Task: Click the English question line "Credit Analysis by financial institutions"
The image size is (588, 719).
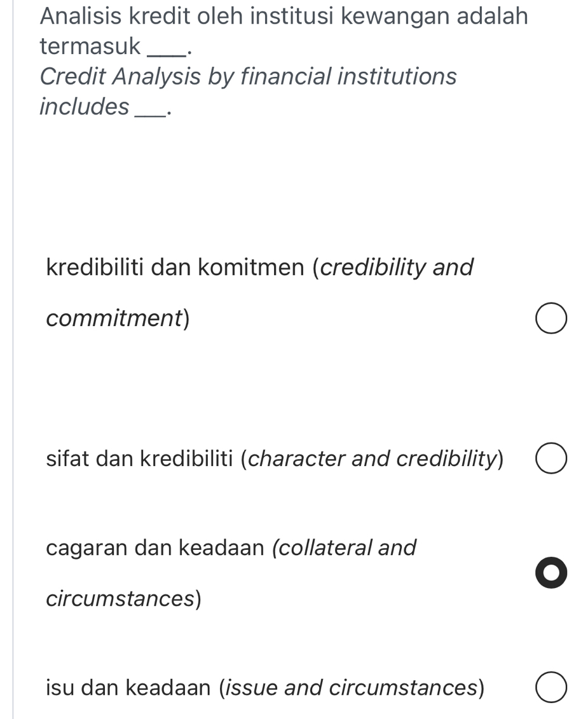Action: point(248,76)
